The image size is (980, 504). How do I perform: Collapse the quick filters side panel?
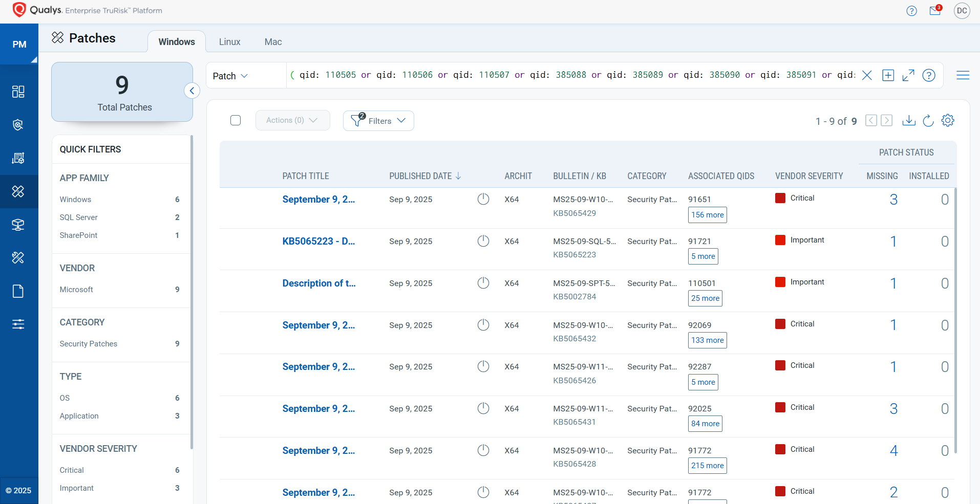(x=191, y=91)
